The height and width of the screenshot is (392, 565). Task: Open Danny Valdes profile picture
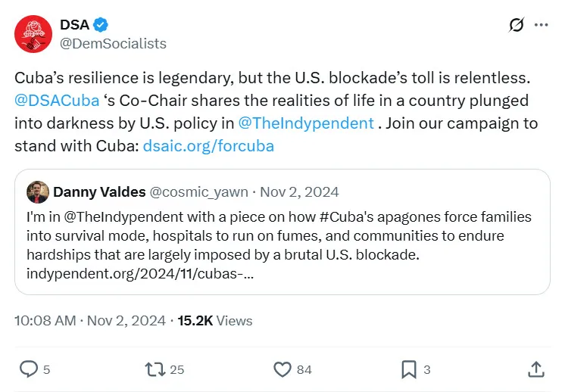[37, 192]
